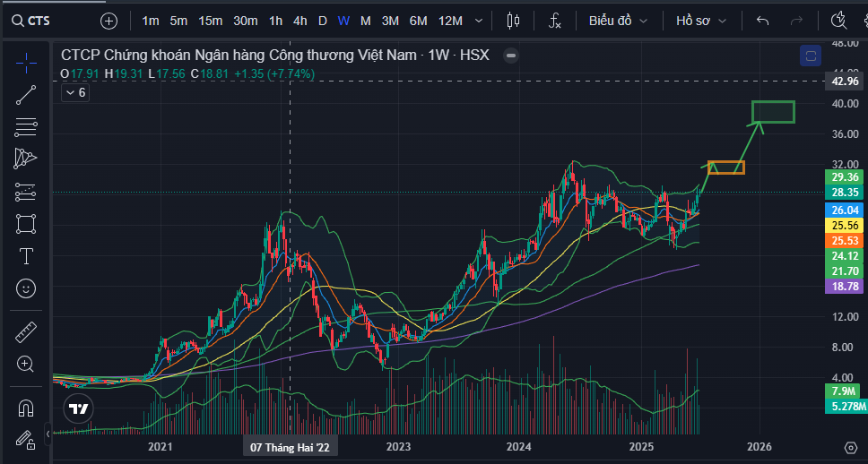This screenshot has width=868, height=464.
Task: Select the 4h timeframe
Action: 299,21
